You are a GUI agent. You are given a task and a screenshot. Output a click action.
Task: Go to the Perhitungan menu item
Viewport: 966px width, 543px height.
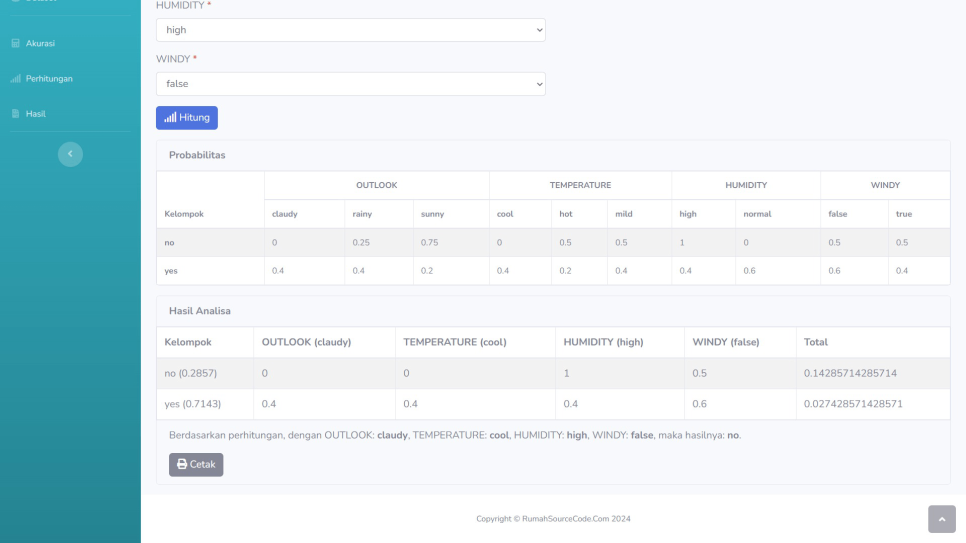[x=49, y=78]
